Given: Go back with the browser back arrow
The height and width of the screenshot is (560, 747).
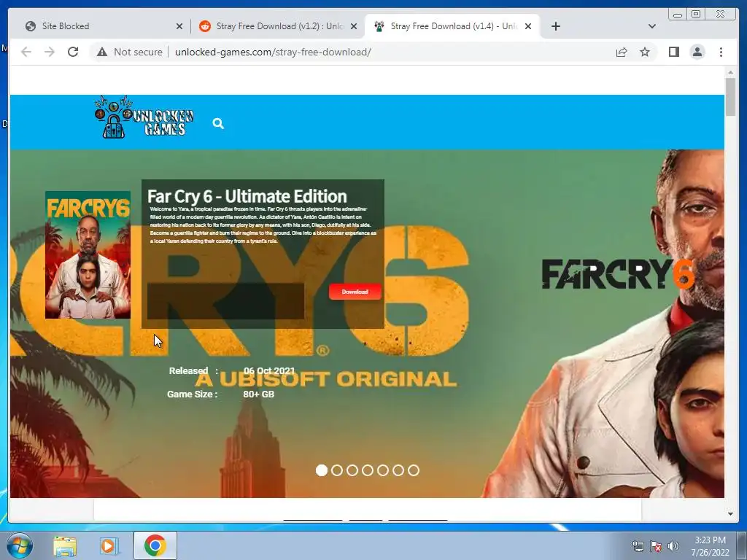Looking at the screenshot, I should point(26,52).
